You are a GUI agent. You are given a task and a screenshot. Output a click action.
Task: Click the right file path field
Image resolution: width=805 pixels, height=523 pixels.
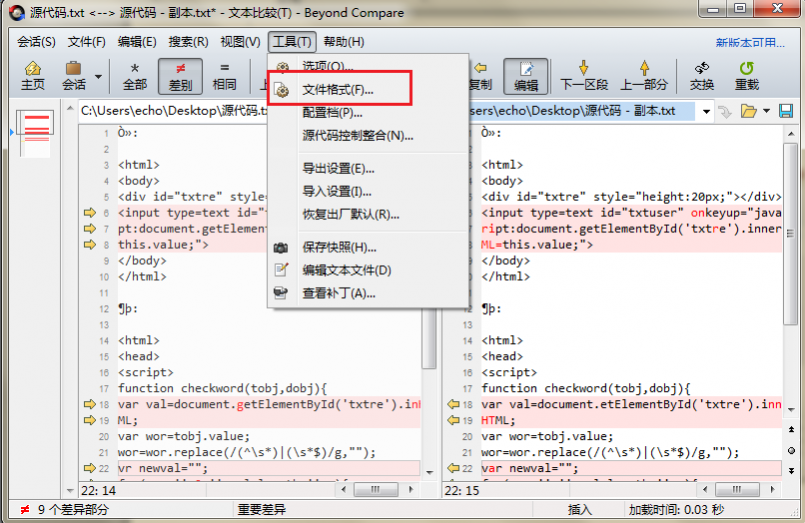click(582, 111)
